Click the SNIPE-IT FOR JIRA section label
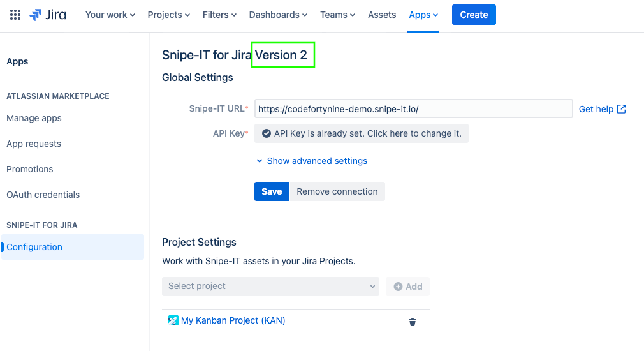The width and height of the screenshot is (644, 351). [42, 225]
